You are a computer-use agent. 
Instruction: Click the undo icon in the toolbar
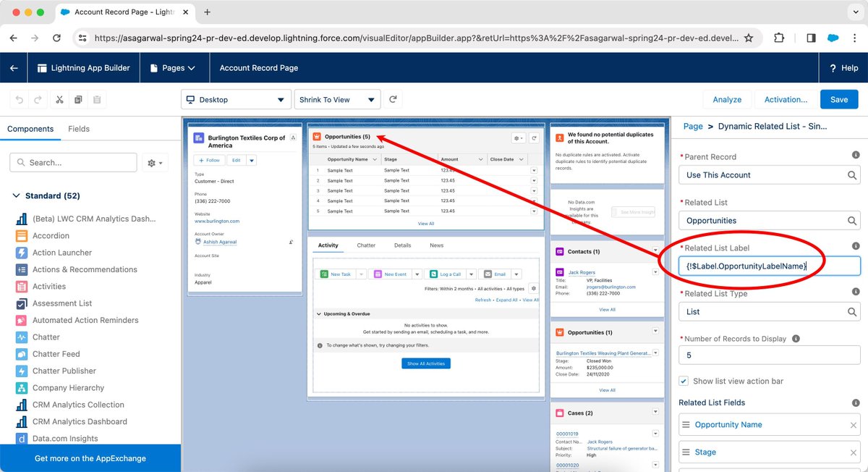tap(20, 100)
